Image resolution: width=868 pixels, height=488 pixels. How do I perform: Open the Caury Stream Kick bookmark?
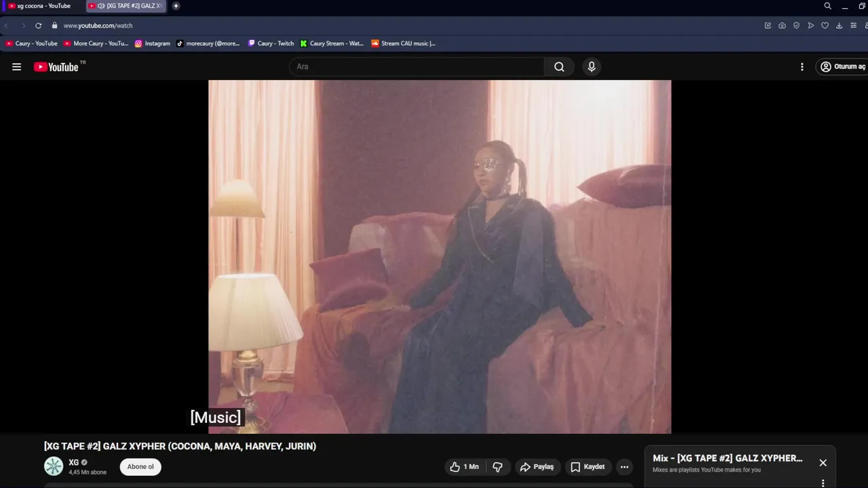click(332, 43)
